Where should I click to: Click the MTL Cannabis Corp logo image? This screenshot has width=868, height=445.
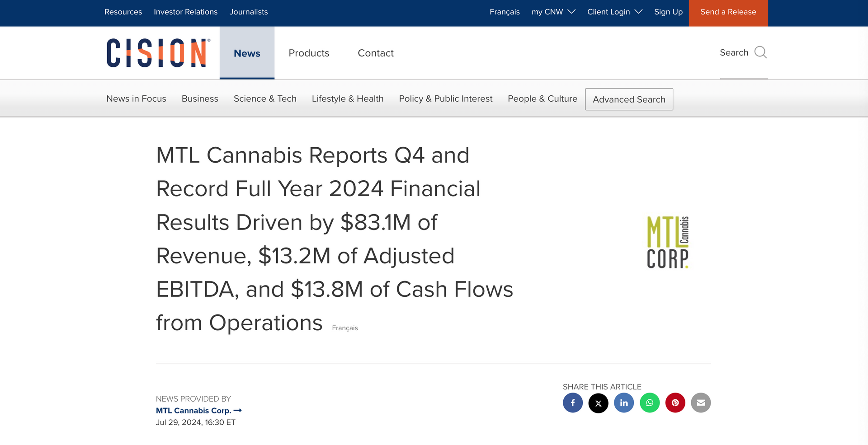point(668,242)
